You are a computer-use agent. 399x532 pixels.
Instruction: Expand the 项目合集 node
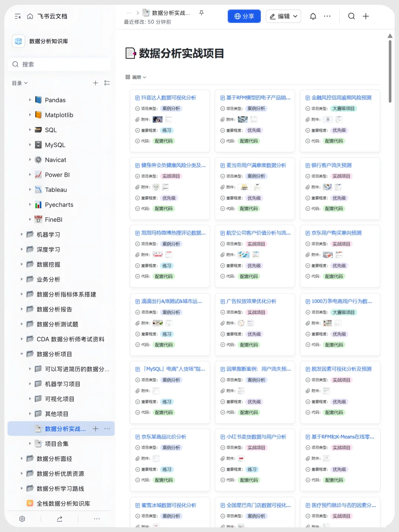click(30, 443)
